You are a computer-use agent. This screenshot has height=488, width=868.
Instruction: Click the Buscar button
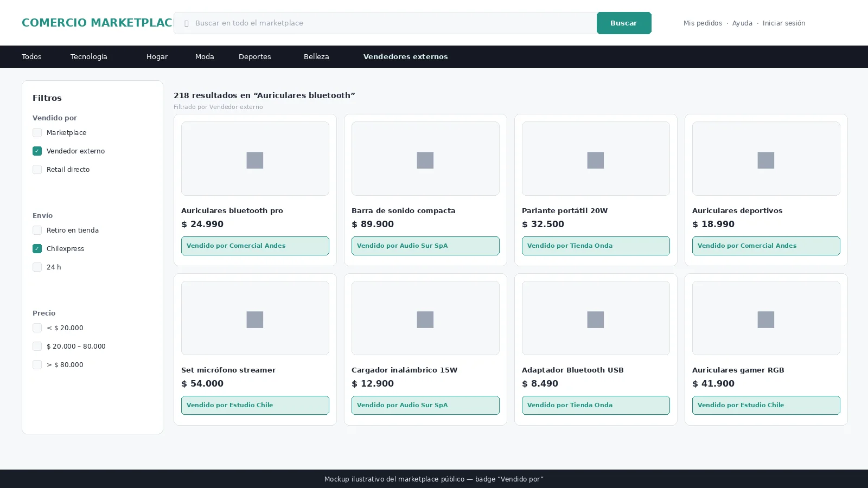pyautogui.click(x=624, y=23)
